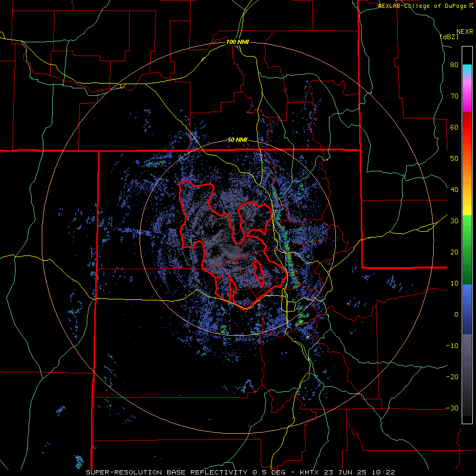This screenshot has width=476, height=476.
Task: Click the 60 value on the dBZ scale
Action: [x=454, y=127]
